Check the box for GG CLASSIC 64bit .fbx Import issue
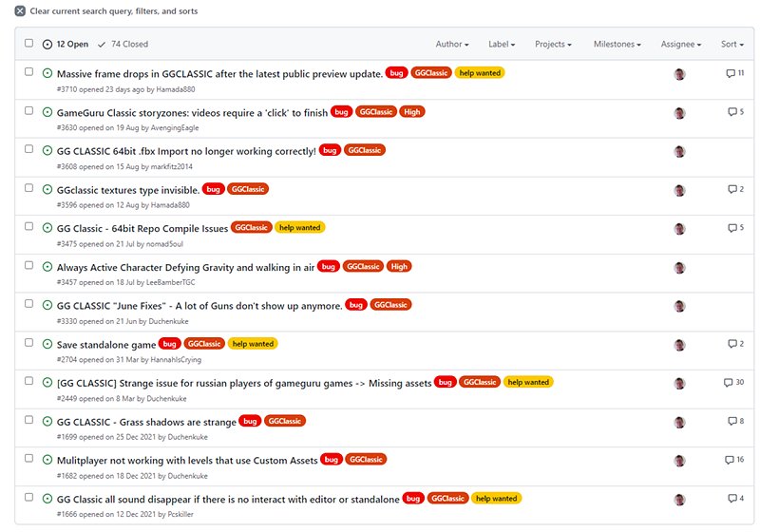This screenshot has width=760, height=532. pos(28,150)
